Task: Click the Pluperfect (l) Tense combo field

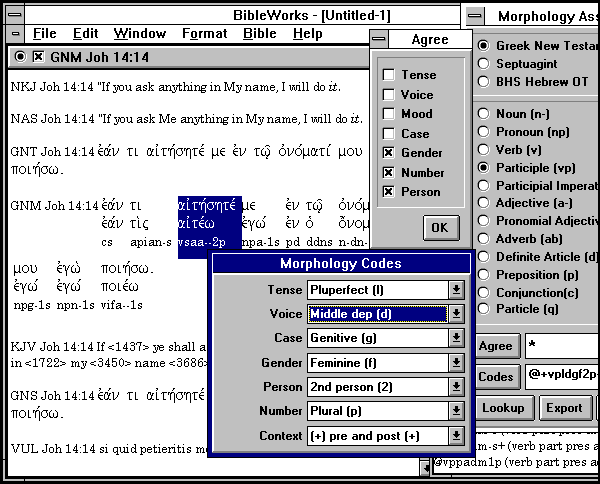Action: coord(378,290)
